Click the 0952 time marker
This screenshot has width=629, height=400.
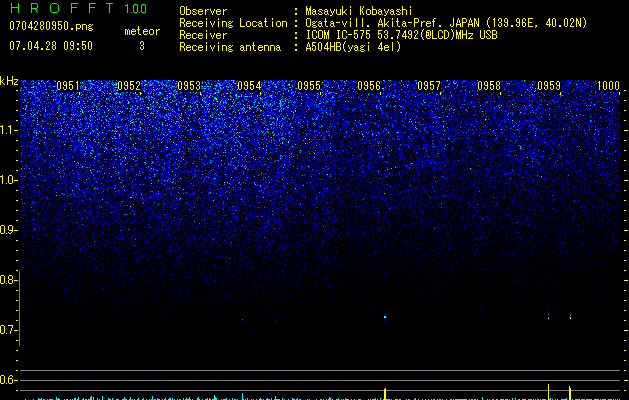tap(129, 86)
